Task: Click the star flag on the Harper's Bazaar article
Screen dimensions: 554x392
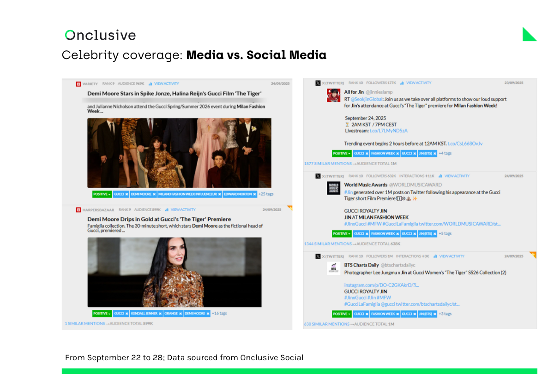Action: [290, 208]
